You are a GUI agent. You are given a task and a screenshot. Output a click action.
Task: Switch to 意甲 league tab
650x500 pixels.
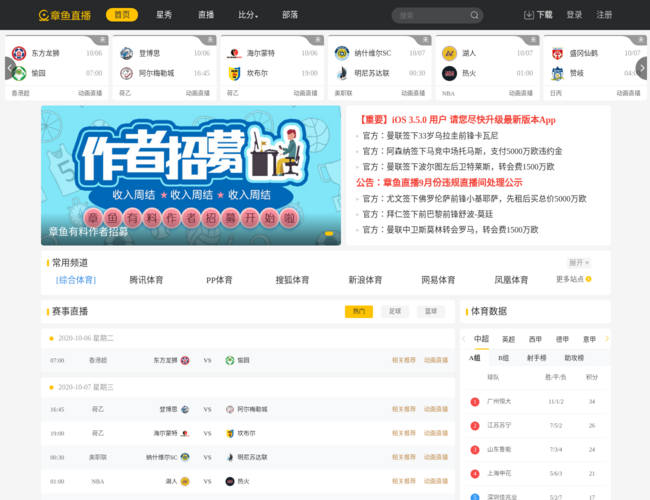click(589, 339)
